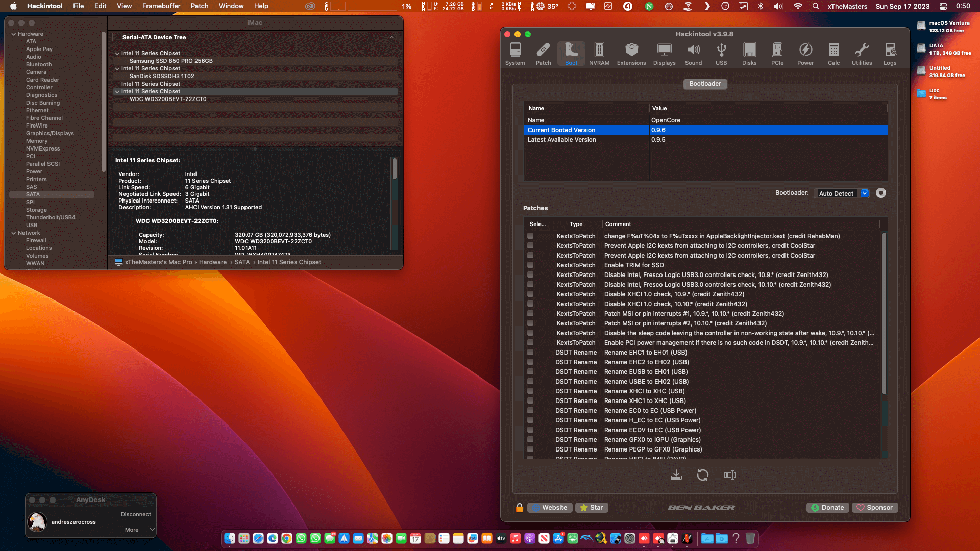Click the refresh icon below patches list
980x551 pixels.
tap(703, 475)
